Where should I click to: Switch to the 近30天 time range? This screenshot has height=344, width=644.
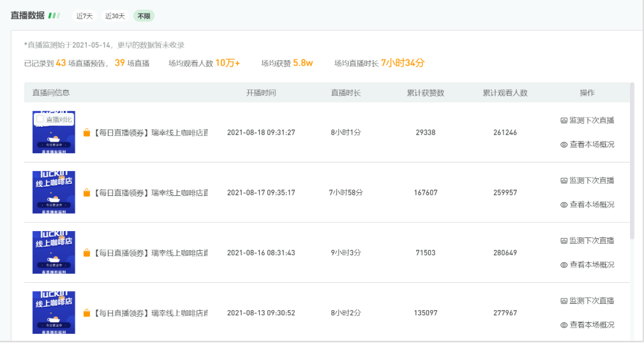coord(115,16)
